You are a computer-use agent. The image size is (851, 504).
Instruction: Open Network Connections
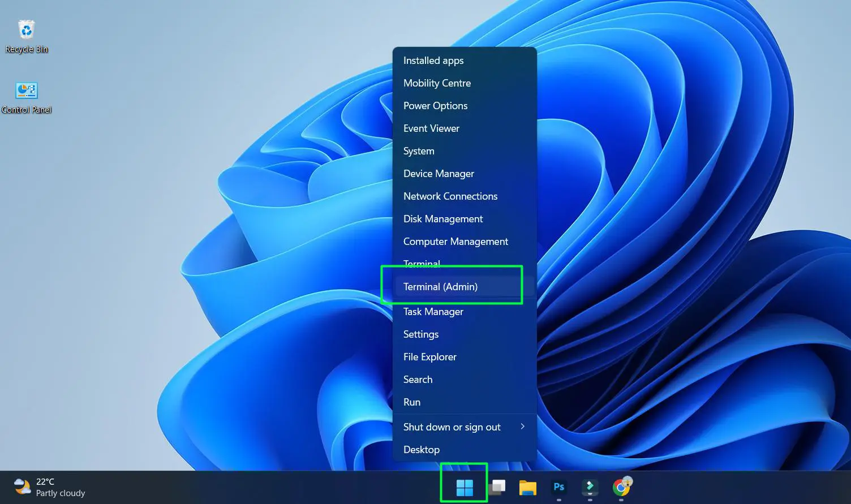point(450,196)
